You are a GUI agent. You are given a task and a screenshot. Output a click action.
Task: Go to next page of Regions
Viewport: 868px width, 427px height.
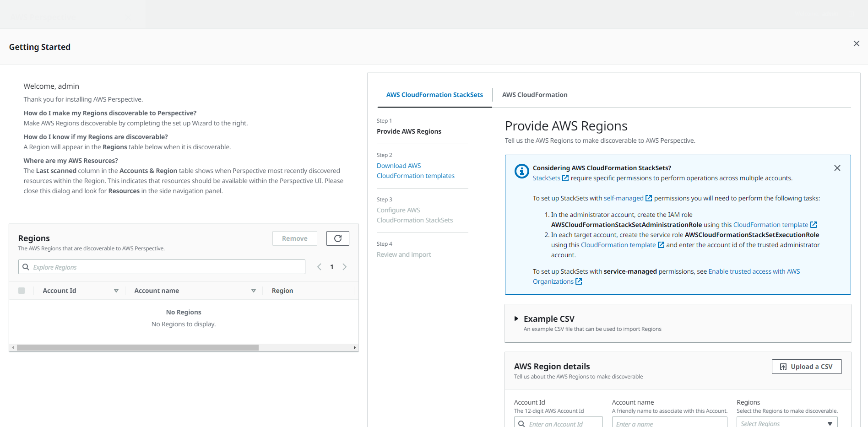[x=345, y=267]
